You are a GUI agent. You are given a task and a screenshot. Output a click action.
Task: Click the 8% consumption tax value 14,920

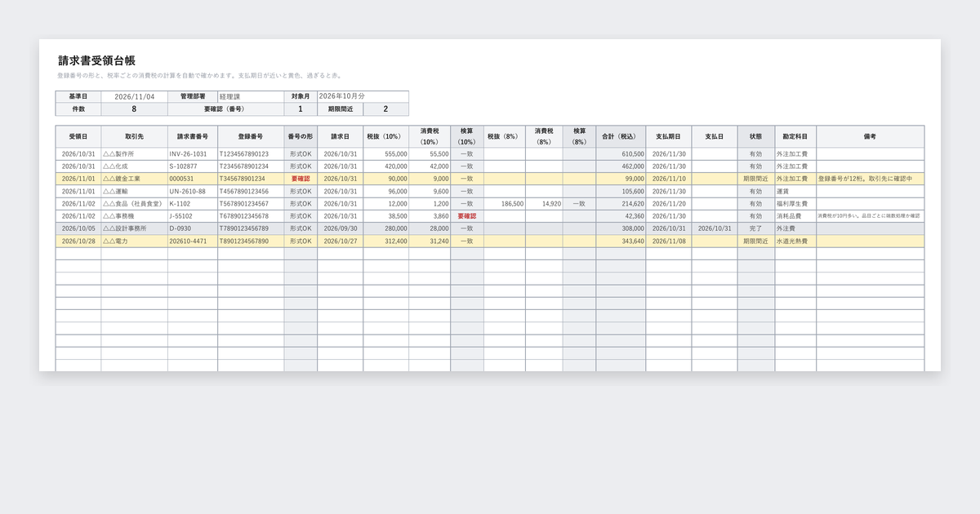pos(544,204)
